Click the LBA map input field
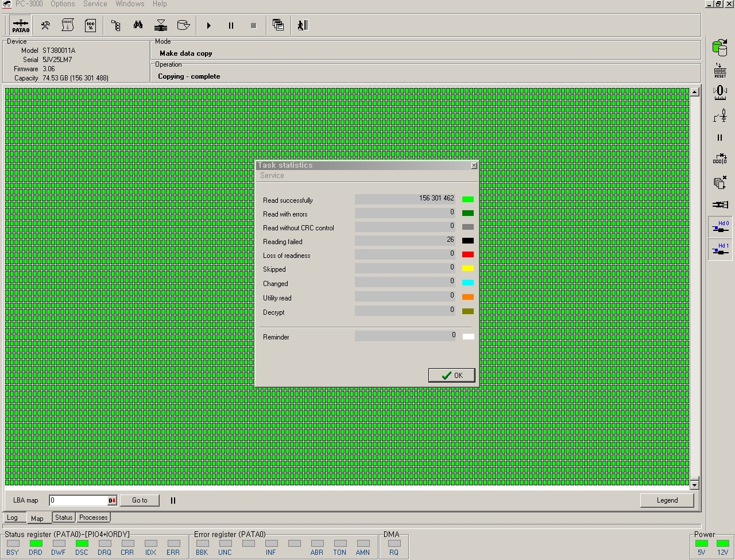The image size is (735, 560). pos(78,500)
